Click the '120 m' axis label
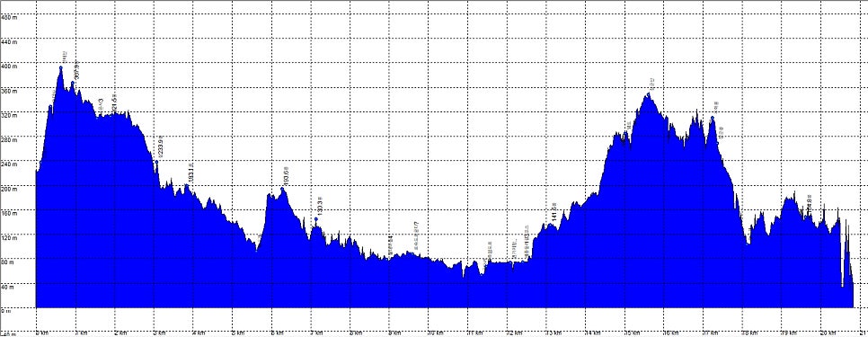Viewport: 868px width, 337px height. point(9,237)
